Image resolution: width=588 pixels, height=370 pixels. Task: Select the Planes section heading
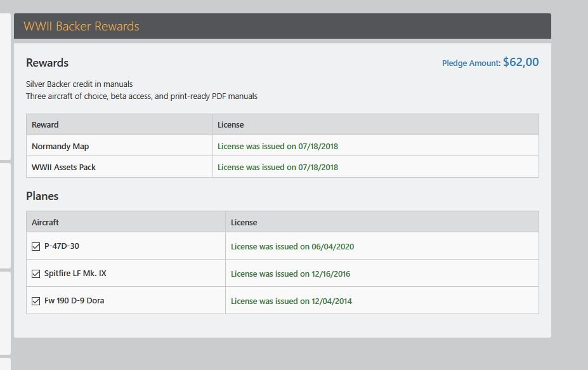42,196
